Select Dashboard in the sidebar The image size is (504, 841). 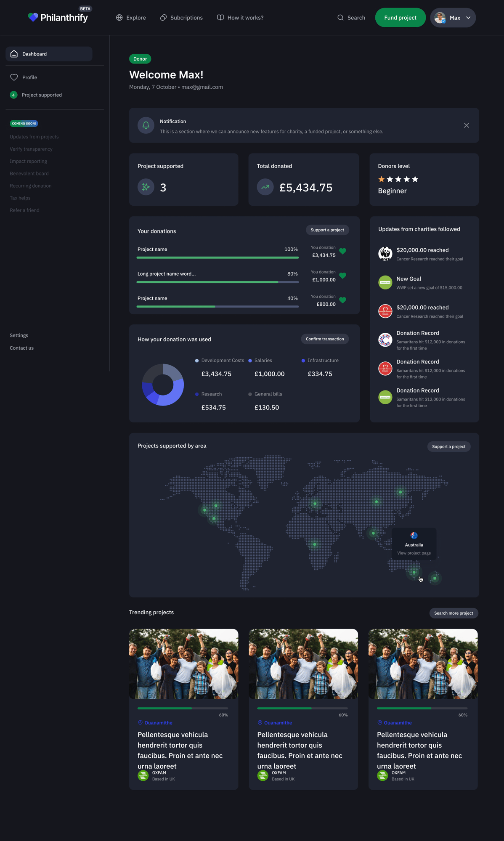click(49, 54)
